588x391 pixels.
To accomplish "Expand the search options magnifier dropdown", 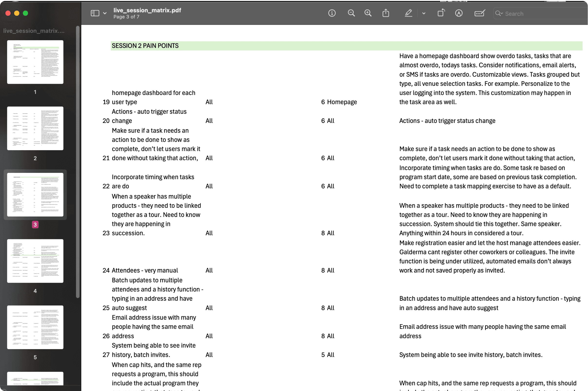I will pos(499,13).
